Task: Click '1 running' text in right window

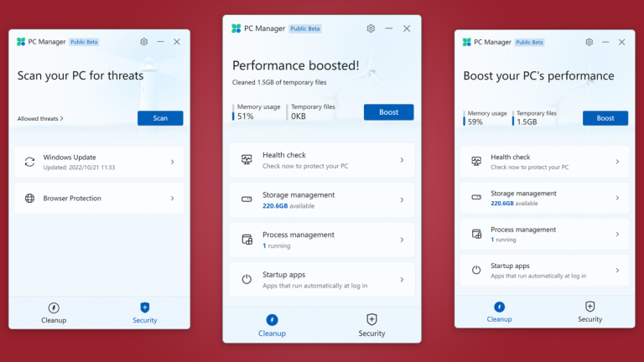Action: (x=503, y=240)
